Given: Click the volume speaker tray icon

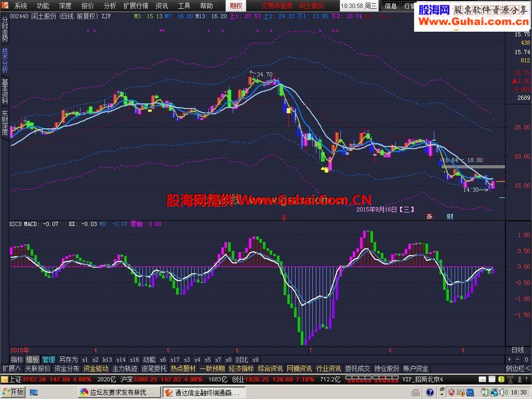Looking at the screenshot, I should (502, 393).
